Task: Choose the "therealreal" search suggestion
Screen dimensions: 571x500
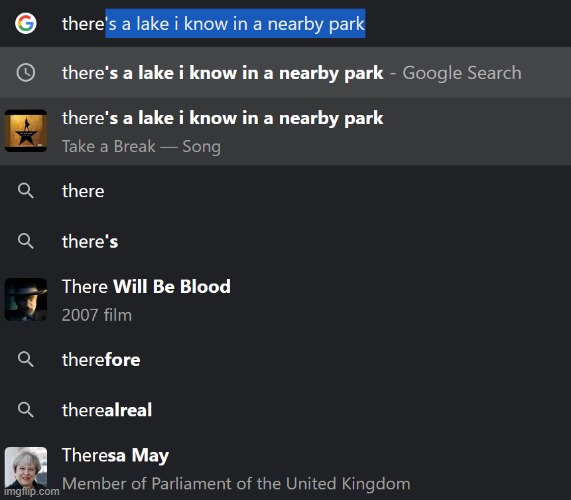Action: pyautogui.click(x=286, y=410)
